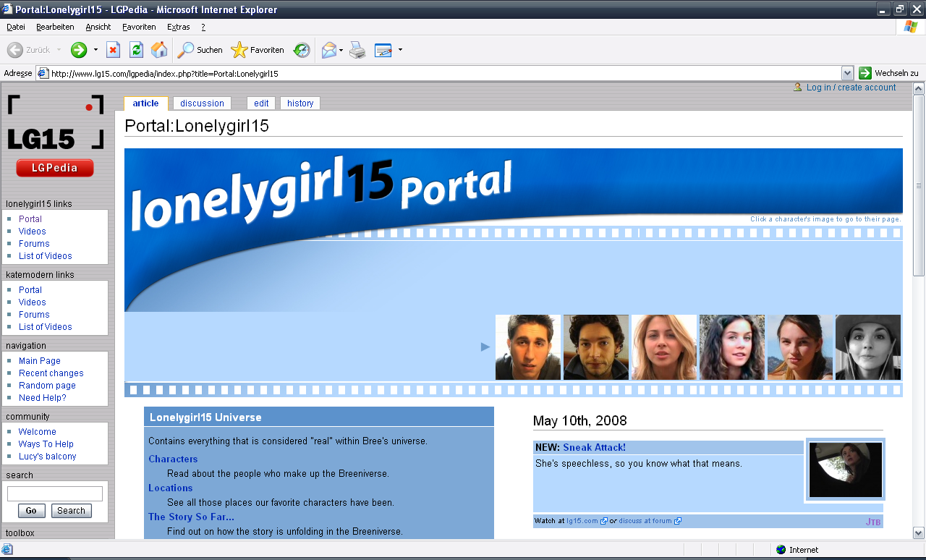The height and width of the screenshot is (560, 926).
Task: Open the Extras menu
Action: tap(178, 27)
